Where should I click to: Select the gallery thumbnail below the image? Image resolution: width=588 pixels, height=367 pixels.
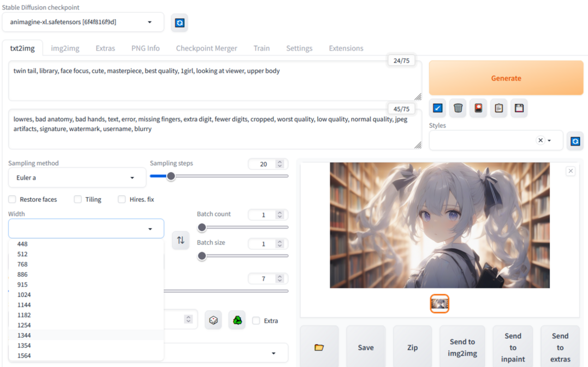(x=440, y=304)
